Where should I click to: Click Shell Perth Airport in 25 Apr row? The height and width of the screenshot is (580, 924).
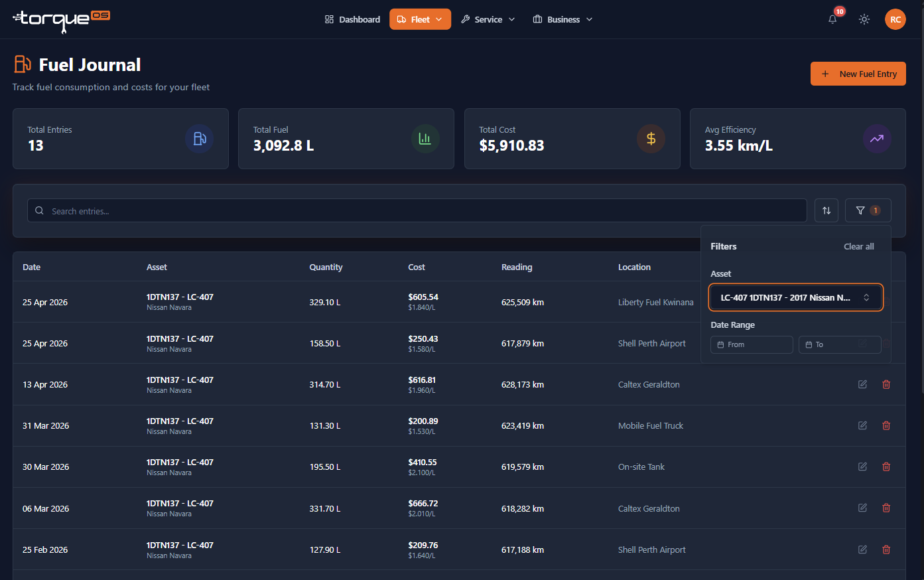click(652, 343)
